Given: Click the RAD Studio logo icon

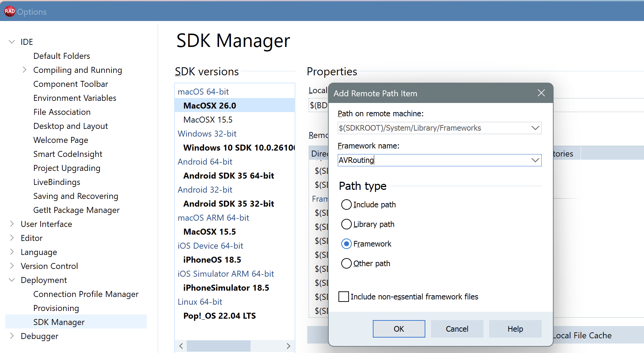Looking at the screenshot, I should [9, 11].
